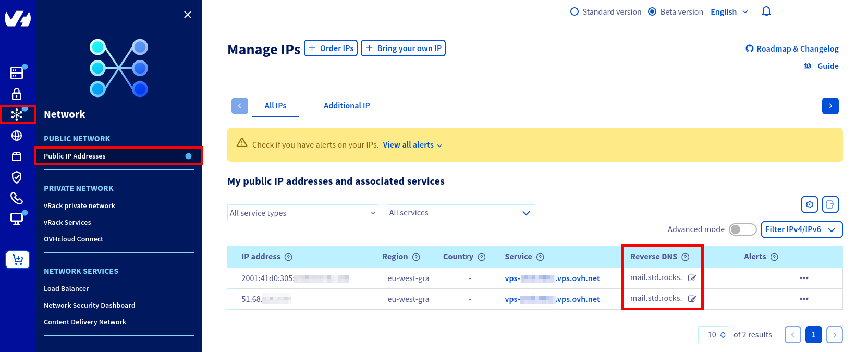Open the shield security sidebar icon

coord(17,177)
